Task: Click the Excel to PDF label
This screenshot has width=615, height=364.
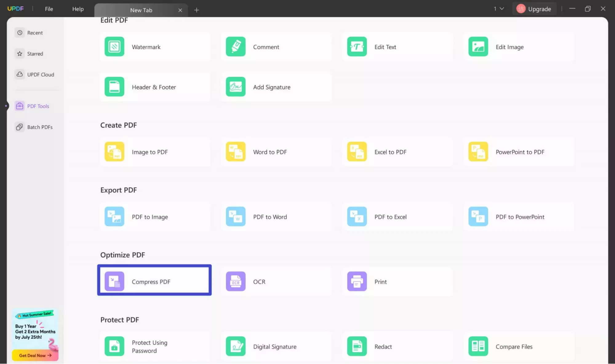Action: [390, 152]
